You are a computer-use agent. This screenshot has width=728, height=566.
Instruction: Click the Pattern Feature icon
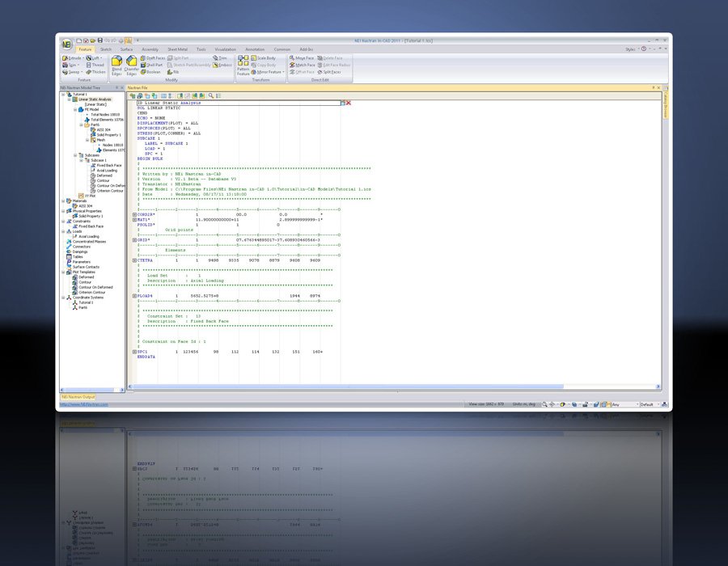243,65
